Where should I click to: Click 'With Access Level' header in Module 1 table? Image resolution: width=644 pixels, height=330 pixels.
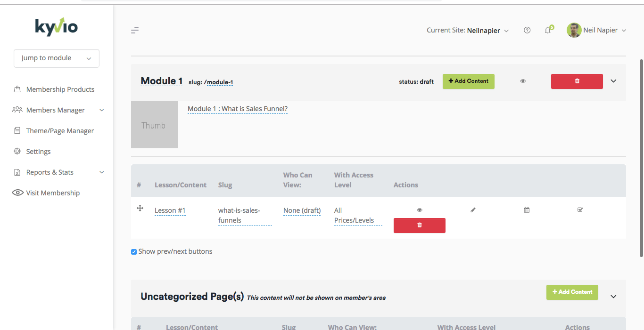click(354, 180)
